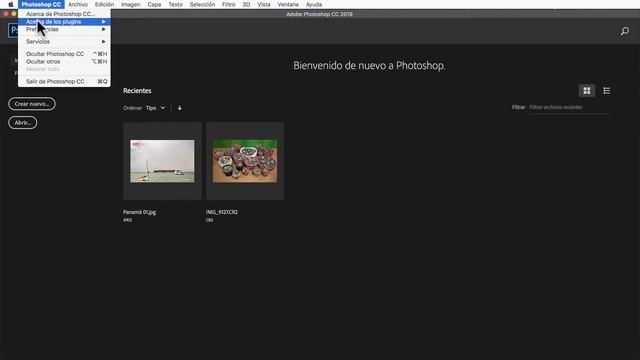Click the Abrir... button
The width and height of the screenshot is (640, 360).
point(22,122)
